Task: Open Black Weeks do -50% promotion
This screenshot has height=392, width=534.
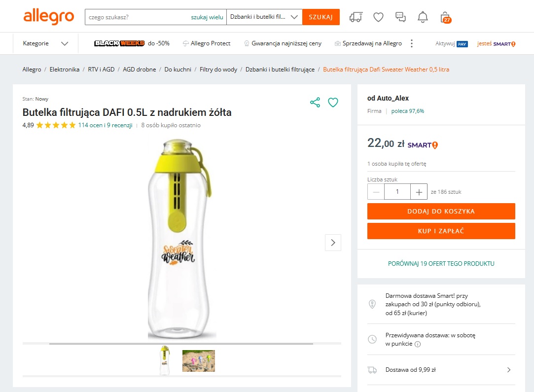Action: coord(132,43)
